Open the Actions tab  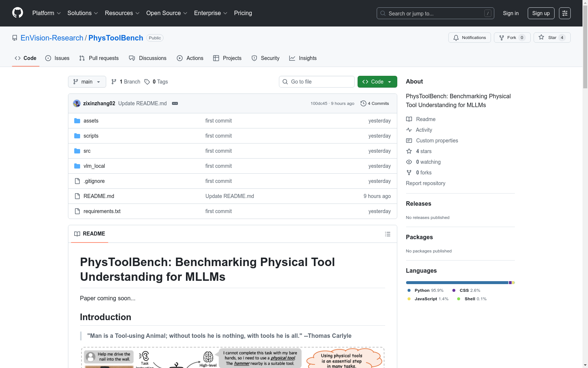coord(190,58)
